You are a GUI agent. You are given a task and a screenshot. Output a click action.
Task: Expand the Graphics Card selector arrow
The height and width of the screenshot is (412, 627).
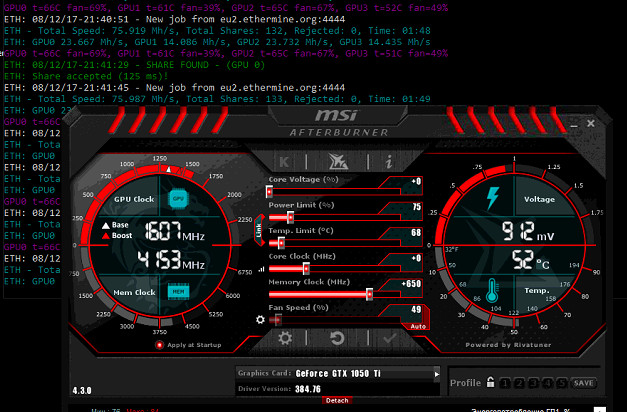click(437, 374)
